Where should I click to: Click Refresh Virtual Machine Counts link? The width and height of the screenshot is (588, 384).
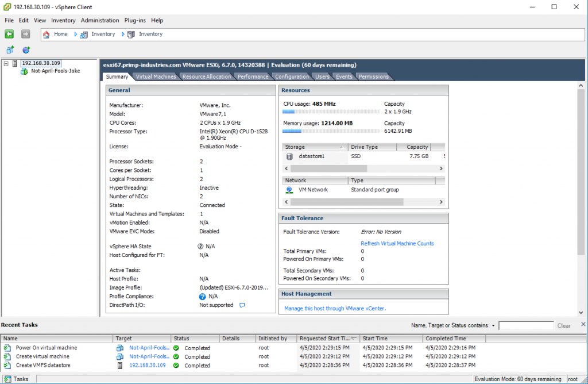[397, 244]
